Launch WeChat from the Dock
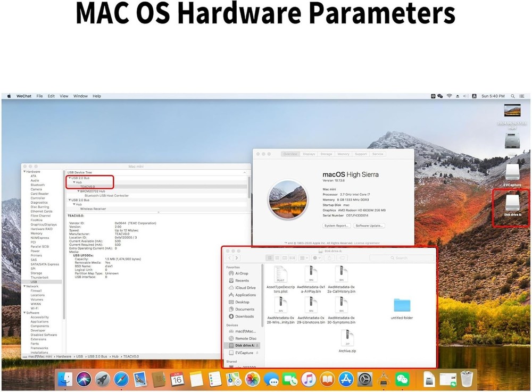 (403, 379)
